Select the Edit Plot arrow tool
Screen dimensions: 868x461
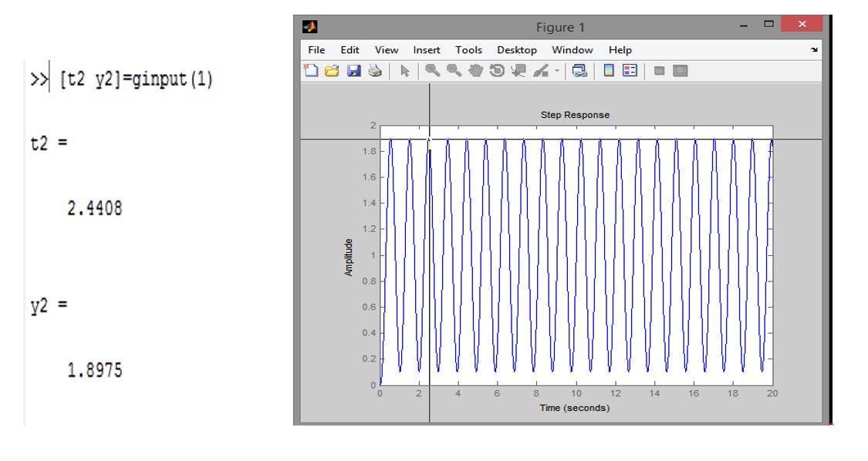tap(404, 71)
